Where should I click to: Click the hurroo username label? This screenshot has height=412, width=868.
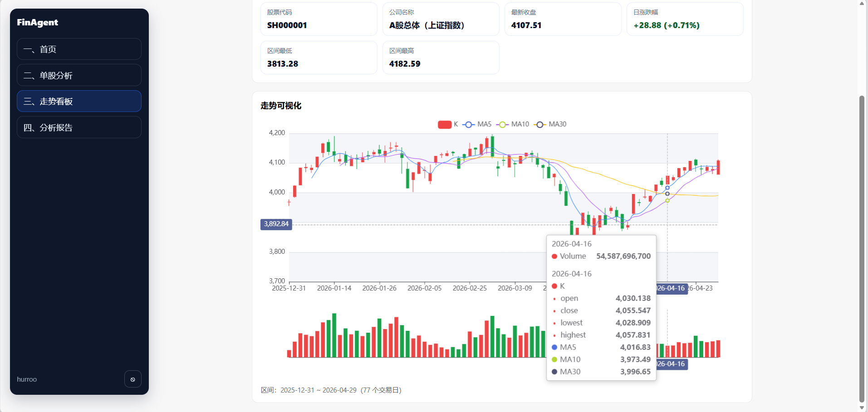pyautogui.click(x=27, y=379)
